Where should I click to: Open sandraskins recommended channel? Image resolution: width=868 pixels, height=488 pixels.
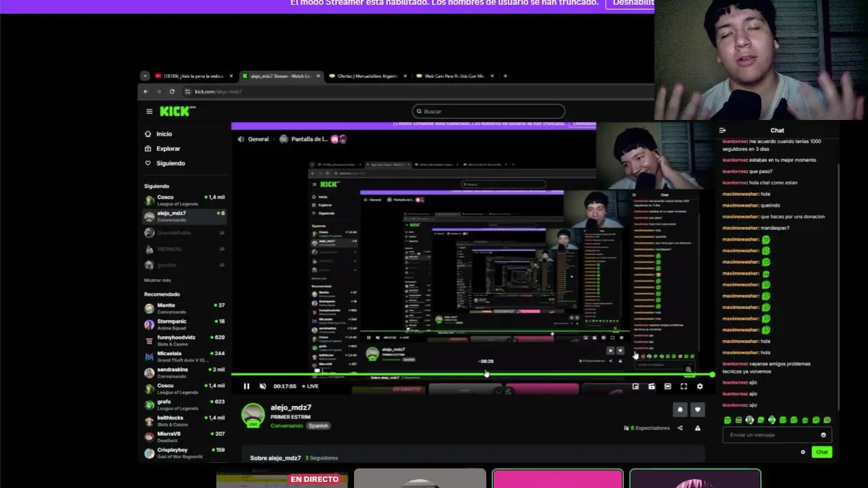(x=184, y=373)
